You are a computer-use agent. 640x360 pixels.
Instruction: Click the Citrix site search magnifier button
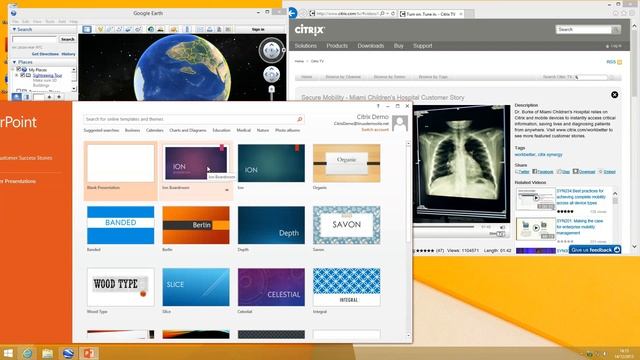(x=616, y=29)
